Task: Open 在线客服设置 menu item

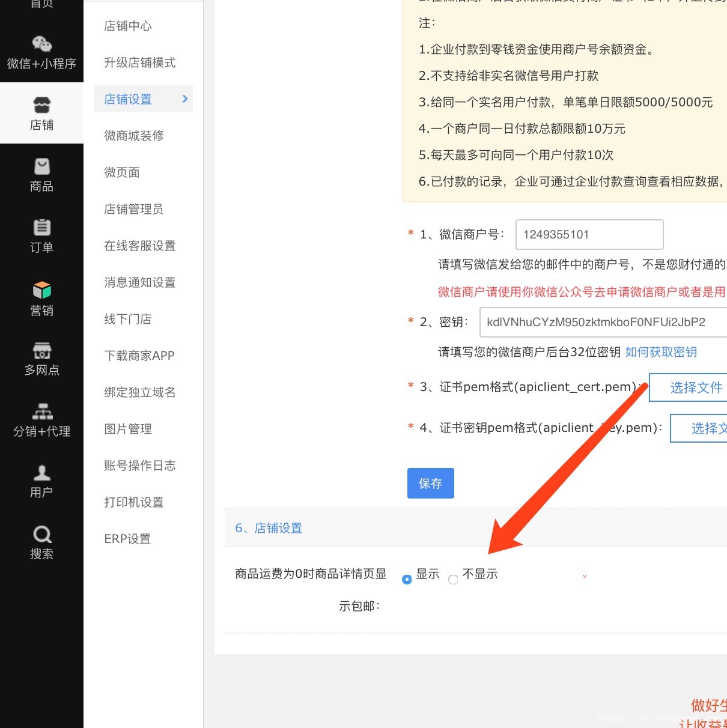Action: 140,246
